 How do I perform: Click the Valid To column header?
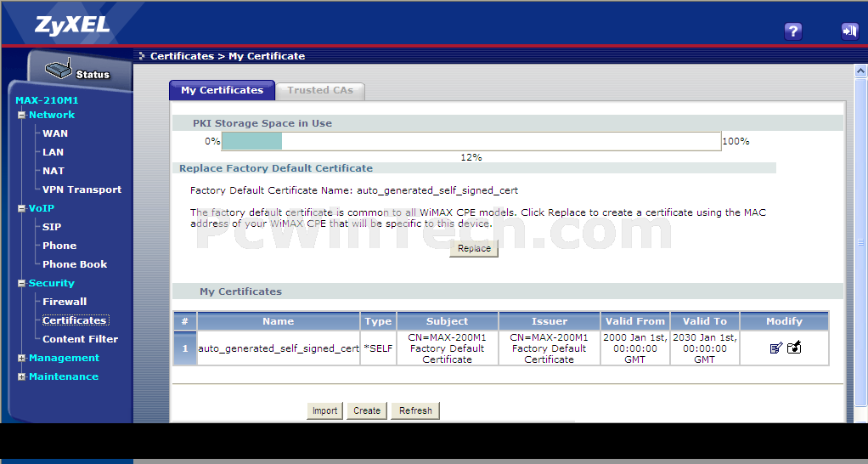click(x=705, y=321)
